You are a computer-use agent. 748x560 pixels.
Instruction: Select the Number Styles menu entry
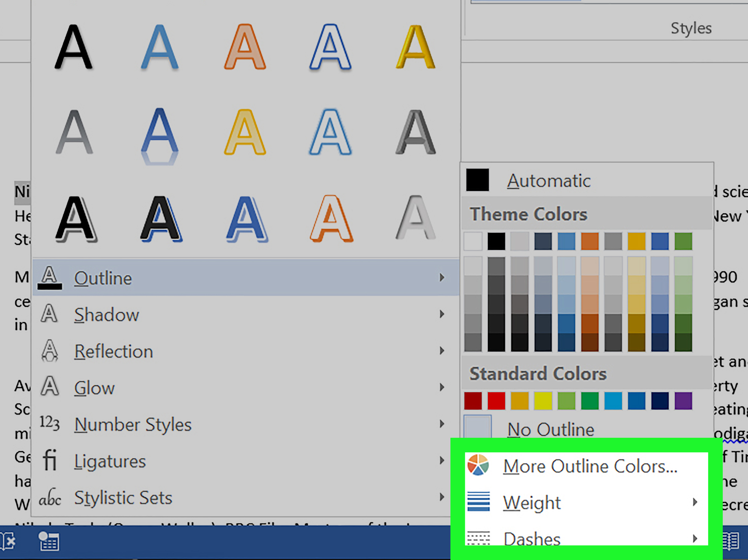pyautogui.click(x=133, y=424)
